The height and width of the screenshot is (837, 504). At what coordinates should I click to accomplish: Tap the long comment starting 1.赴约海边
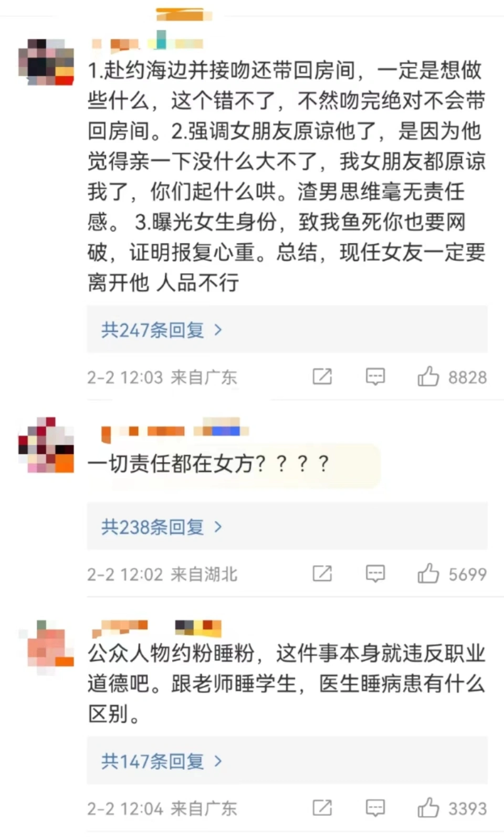pyautogui.click(x=287, y=176)
